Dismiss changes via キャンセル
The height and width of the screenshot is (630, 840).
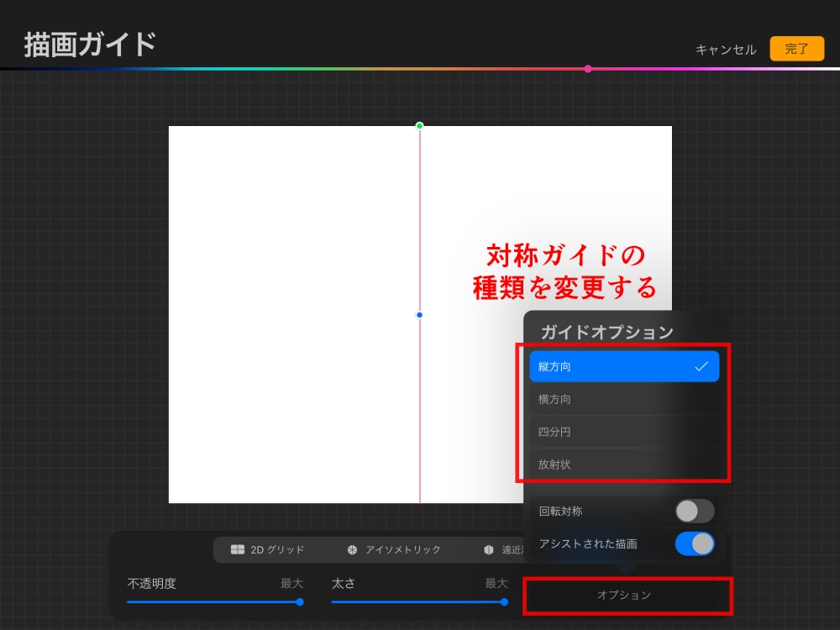pos(725,49)
